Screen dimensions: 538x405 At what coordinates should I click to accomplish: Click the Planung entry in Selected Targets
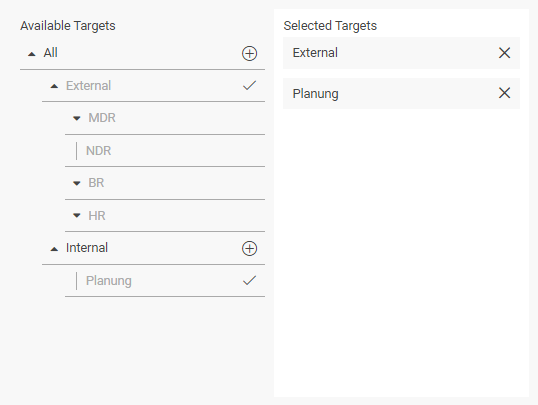pos(401,93)
